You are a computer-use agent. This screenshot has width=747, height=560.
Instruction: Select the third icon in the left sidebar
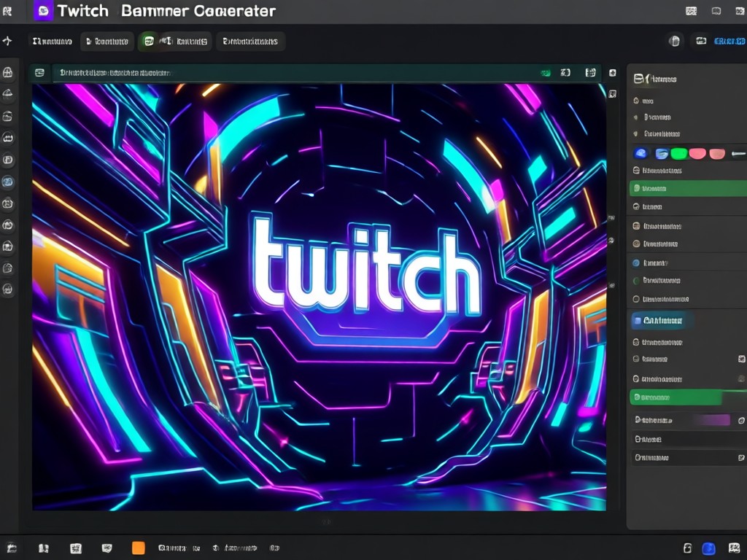tap(7, 116)
